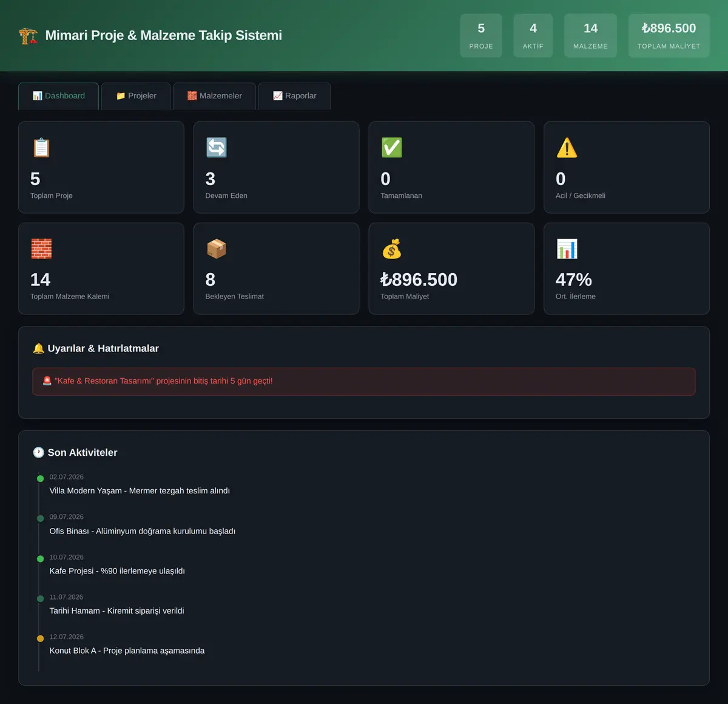Image resolution: width=728 pixels, height=704 pixels.
Task: Click the Kafe & Restoran Tasarımı overdue alert text
Action: [x=164, y=381]
